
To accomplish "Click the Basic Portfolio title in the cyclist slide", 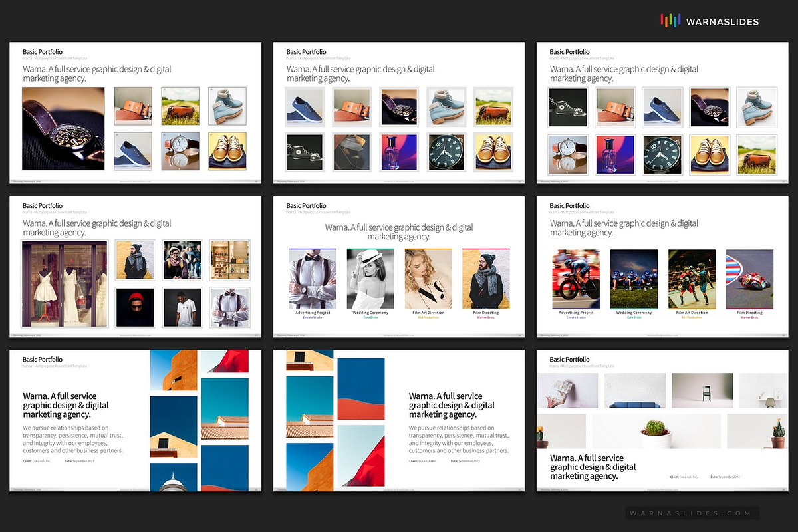I will [570, 206].
